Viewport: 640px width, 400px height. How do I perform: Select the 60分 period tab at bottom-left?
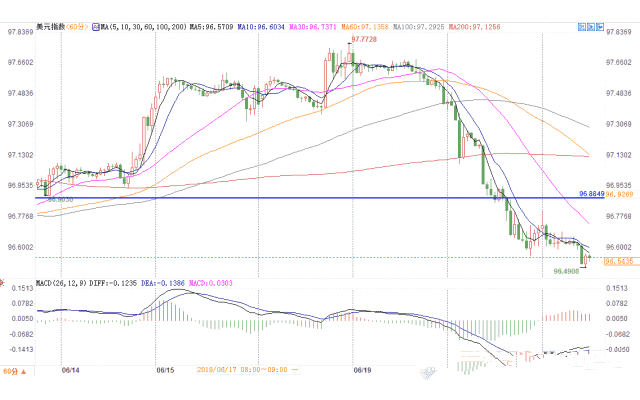click(x=10, y=370)
